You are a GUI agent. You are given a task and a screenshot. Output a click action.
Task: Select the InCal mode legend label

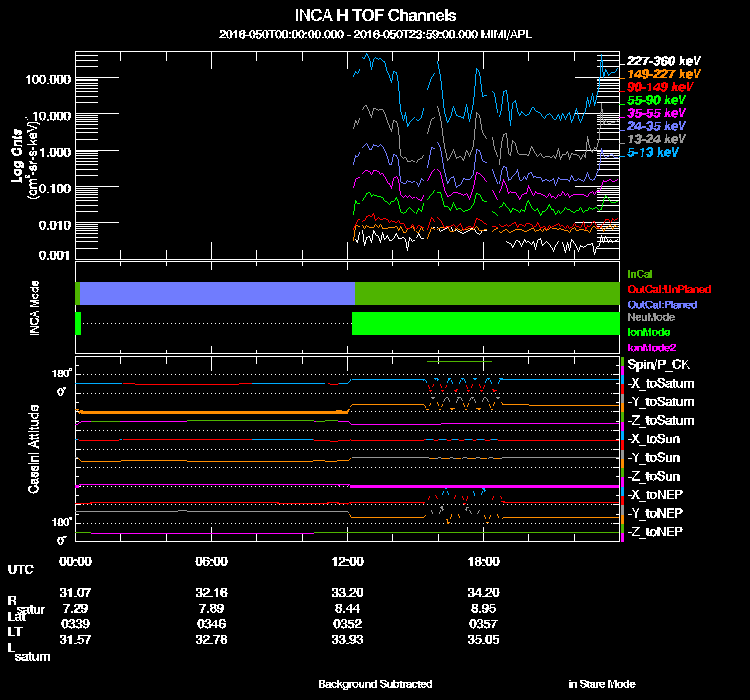point(639,273)
